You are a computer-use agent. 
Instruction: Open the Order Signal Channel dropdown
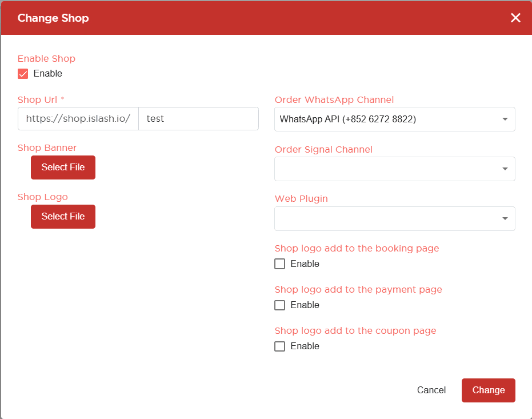point(395,169)
